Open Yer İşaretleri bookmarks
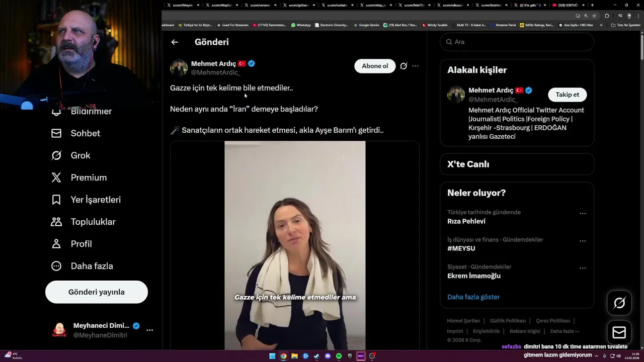This screenshot has height=362, width=644. pyautogui.click(x=86, y=200)
